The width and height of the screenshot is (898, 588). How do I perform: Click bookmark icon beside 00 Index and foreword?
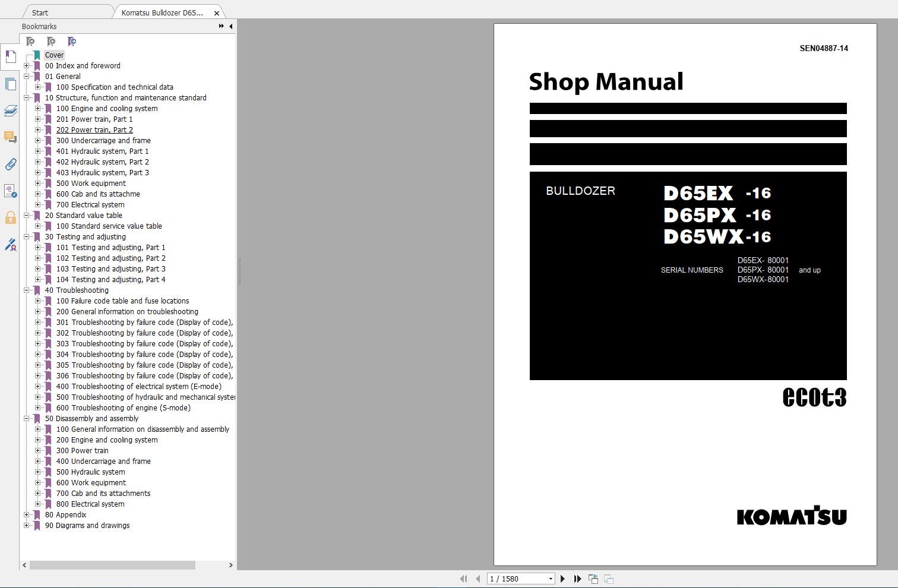(x=37, y=66)
